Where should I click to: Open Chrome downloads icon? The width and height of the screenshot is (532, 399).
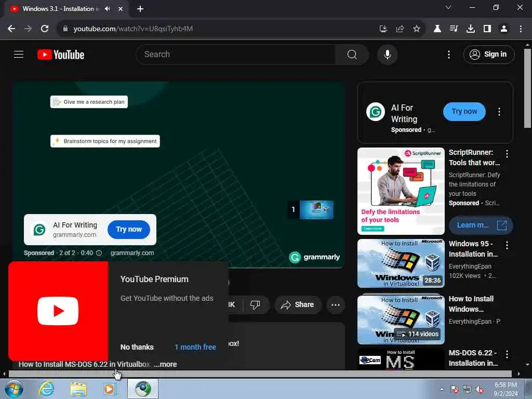[x=471, y=29]
